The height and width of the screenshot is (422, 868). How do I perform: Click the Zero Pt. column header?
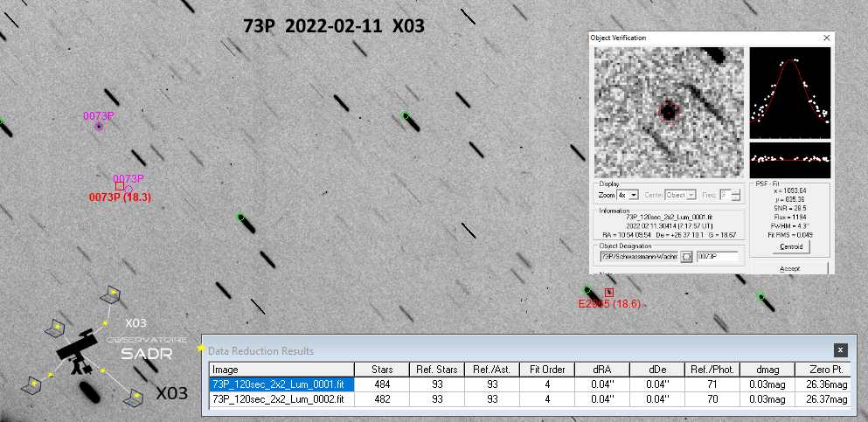tap(822, 370)
